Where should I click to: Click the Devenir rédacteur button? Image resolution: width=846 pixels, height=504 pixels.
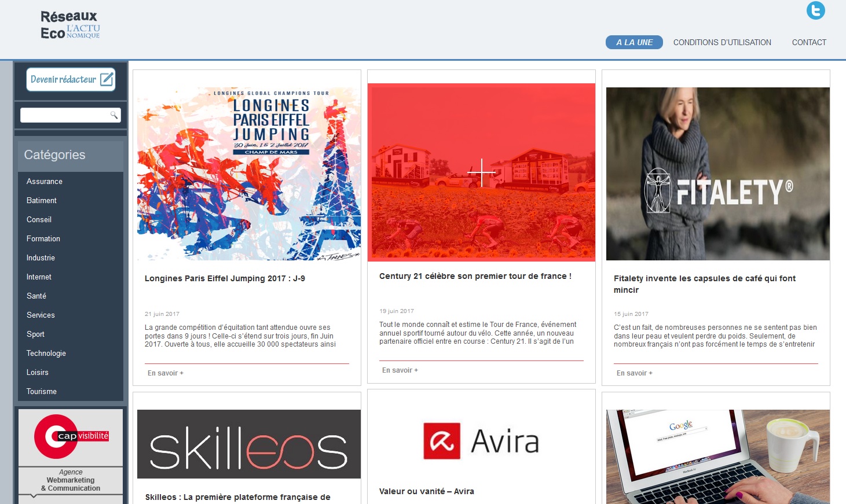[x=71, y=79]
